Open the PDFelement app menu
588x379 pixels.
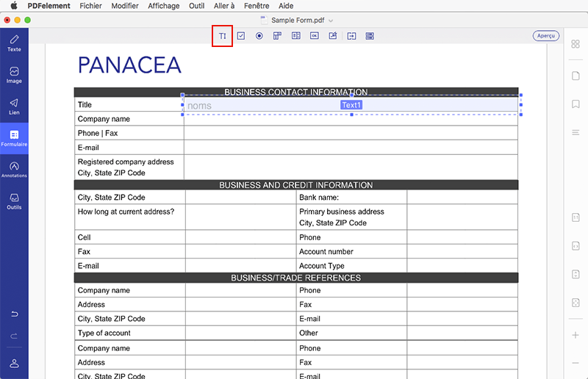coord(49,6)
